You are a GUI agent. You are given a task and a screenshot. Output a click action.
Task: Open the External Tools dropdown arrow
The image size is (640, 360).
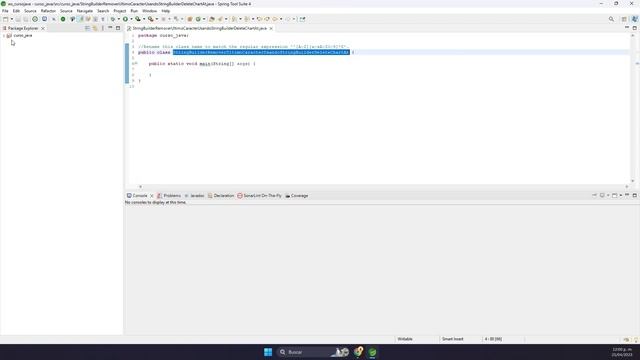point(156,19)
